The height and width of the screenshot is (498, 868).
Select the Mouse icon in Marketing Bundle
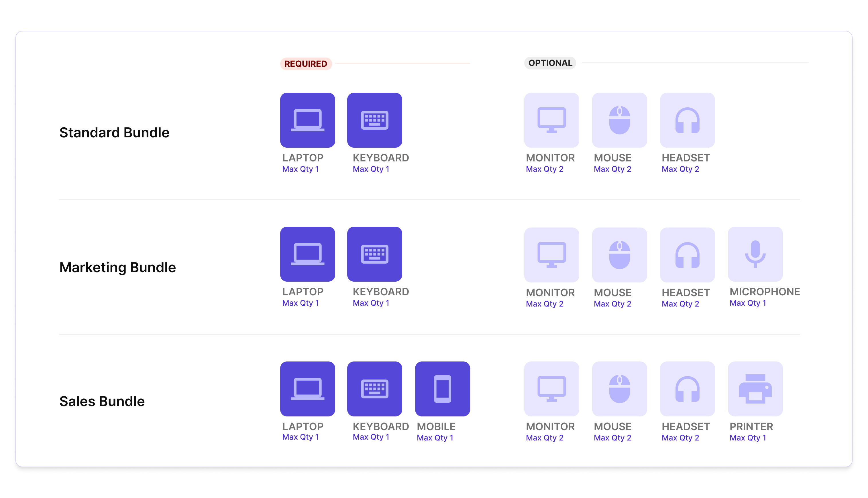pyautogui.click(x=619, y=255)
